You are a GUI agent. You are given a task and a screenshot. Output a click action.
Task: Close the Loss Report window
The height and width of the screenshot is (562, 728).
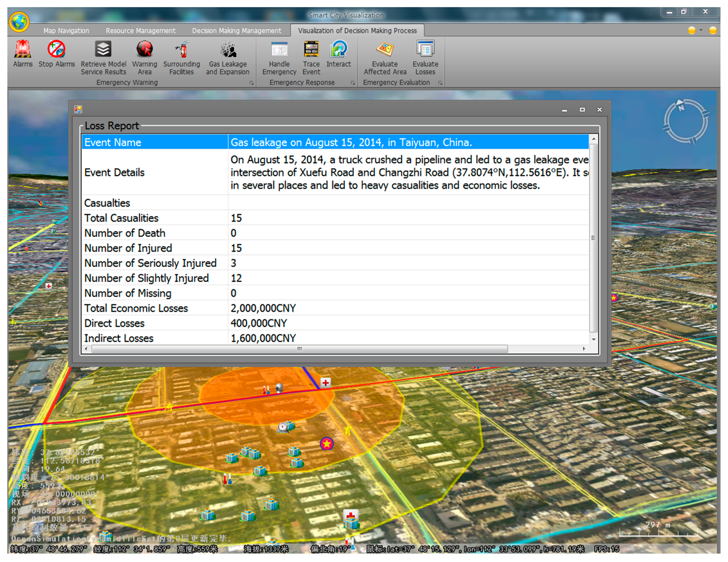pyautogui.click(x=600, y=110)
